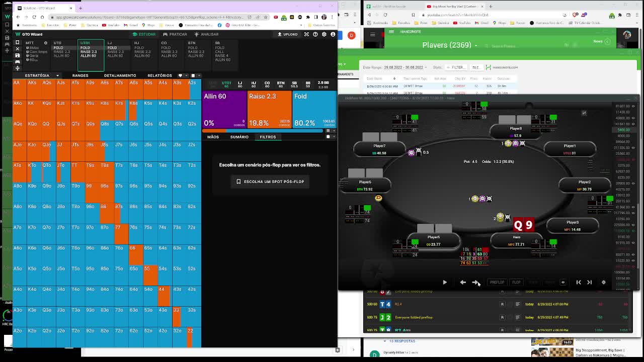Click the AA cell in the range grid

tap(20, 89)
